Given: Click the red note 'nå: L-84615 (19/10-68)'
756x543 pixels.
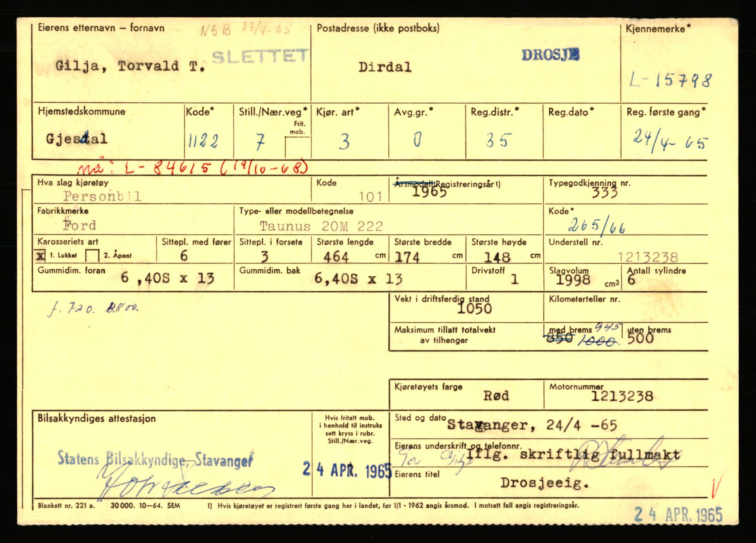Looking at the screenshot, I should pyautogui.click(x=192, y=168).
